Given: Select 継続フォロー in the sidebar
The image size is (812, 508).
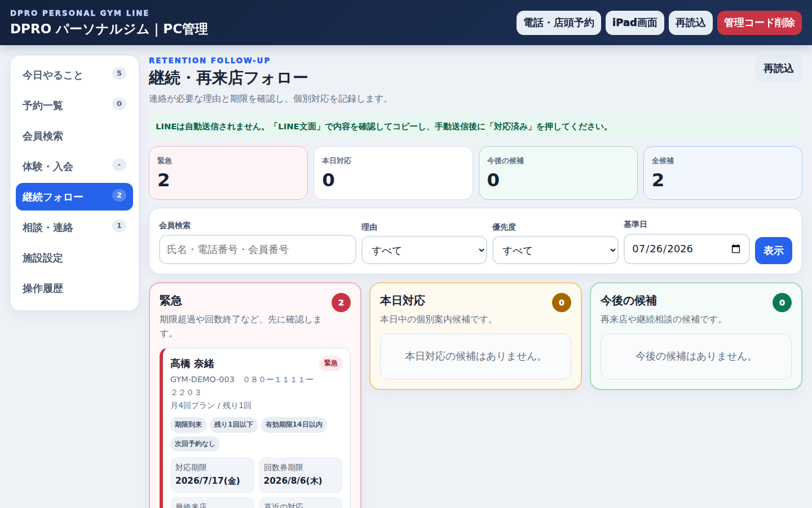Looking at the screenshot, I should tap(74, 196).
